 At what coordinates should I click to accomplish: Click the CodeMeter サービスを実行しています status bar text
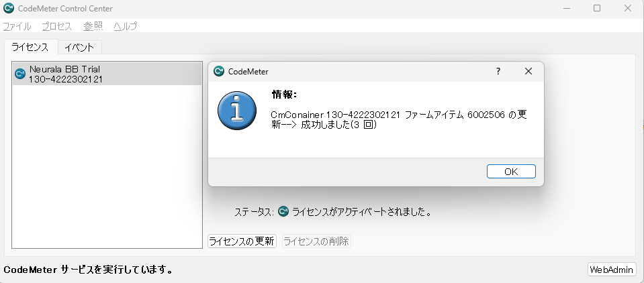pos(88,270)
